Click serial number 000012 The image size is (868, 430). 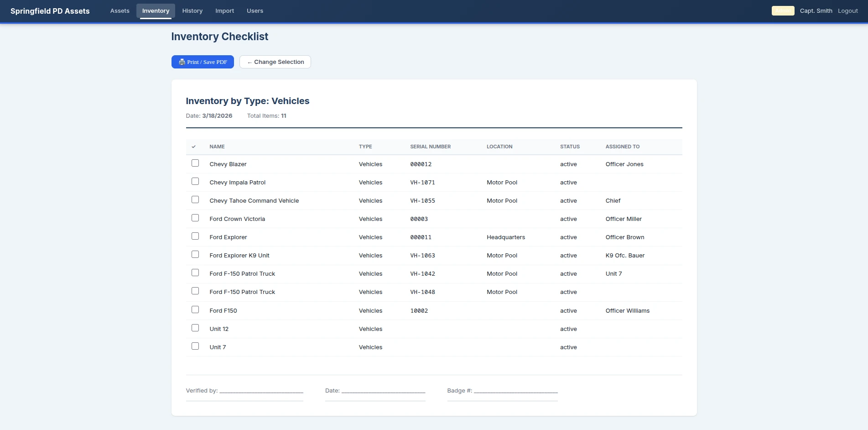point(421,164)
